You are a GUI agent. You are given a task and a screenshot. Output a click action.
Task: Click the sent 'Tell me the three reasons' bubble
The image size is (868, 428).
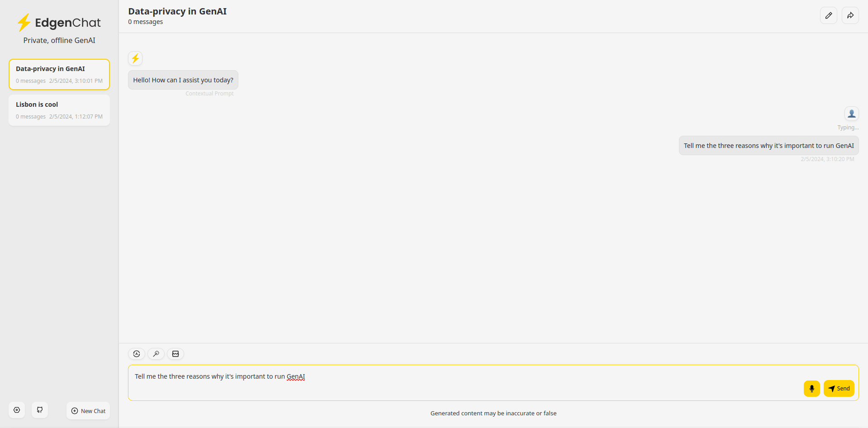pyautogui.click(x=768, y=146)
